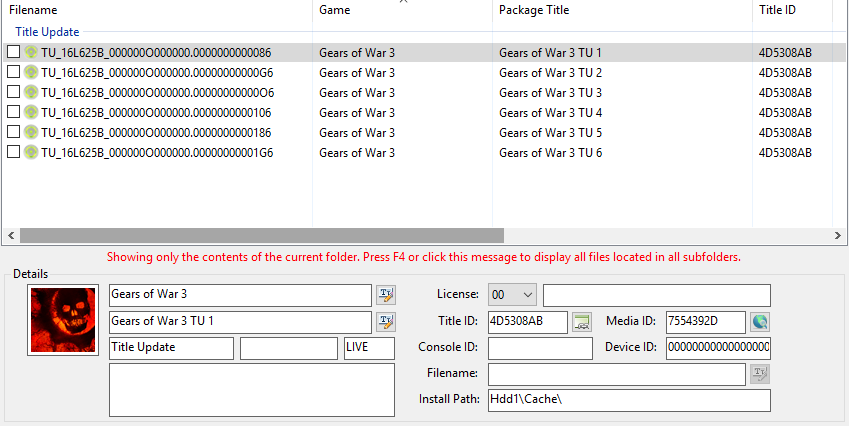Click into the Install Path field
849x426 pixels.
coord(628,400)
